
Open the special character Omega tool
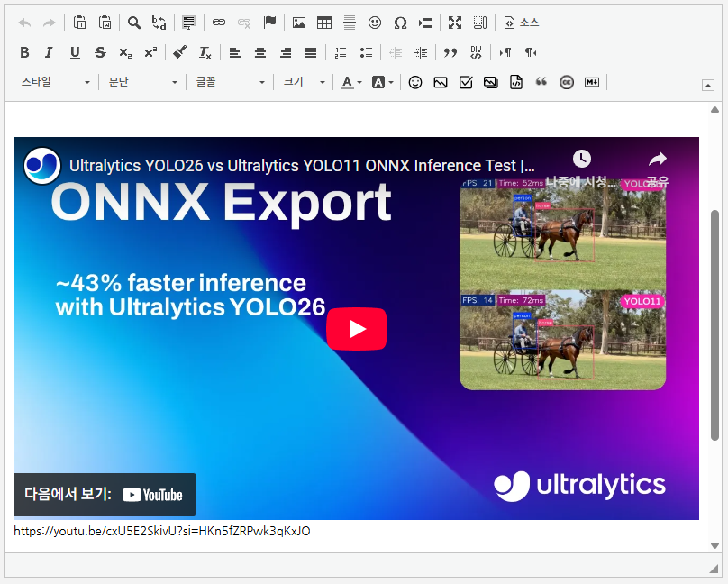tap(400, 23)
